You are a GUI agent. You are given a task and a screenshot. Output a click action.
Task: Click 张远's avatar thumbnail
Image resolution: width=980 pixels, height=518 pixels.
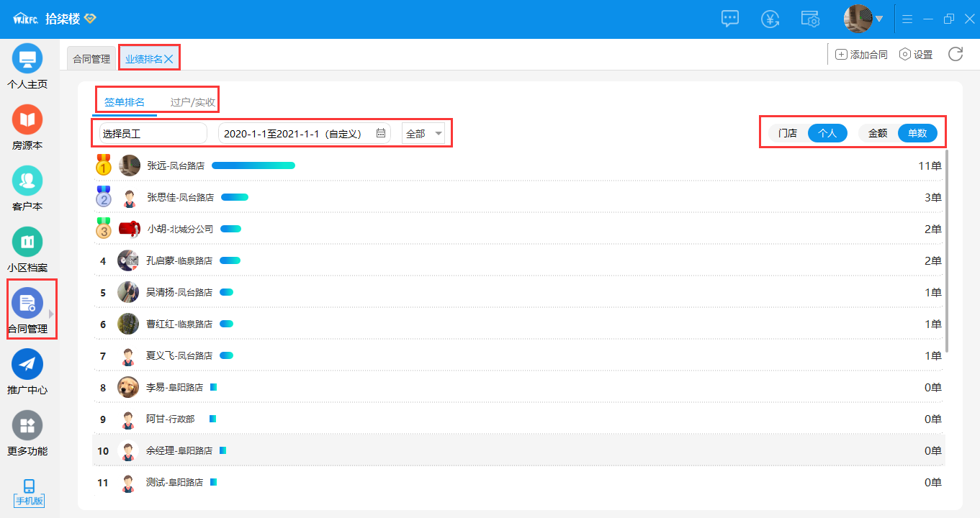(x=130, y=165)
